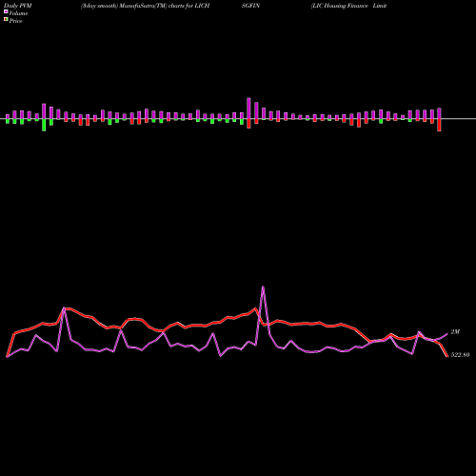476x476 pixels.
Task: Click the highest magenta volume line spike peak
Action: 263,288
